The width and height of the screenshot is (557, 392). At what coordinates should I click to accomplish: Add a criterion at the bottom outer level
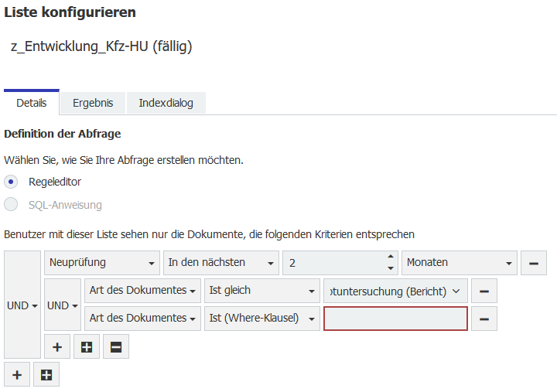click(17, 374)
